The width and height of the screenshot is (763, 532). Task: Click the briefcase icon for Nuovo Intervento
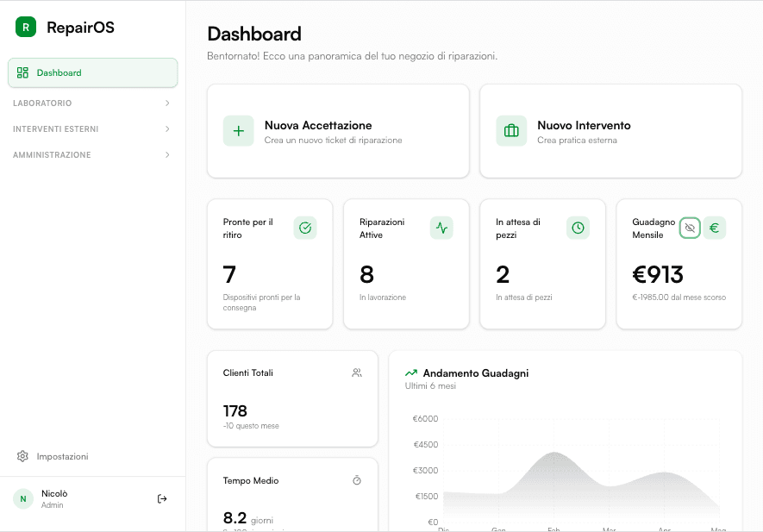tap(511, 131)
